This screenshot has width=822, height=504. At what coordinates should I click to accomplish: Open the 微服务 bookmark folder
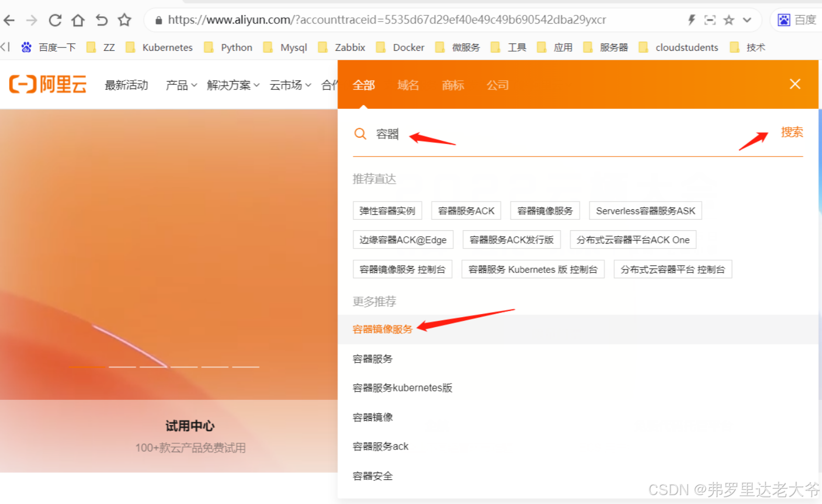pos(458,48)
